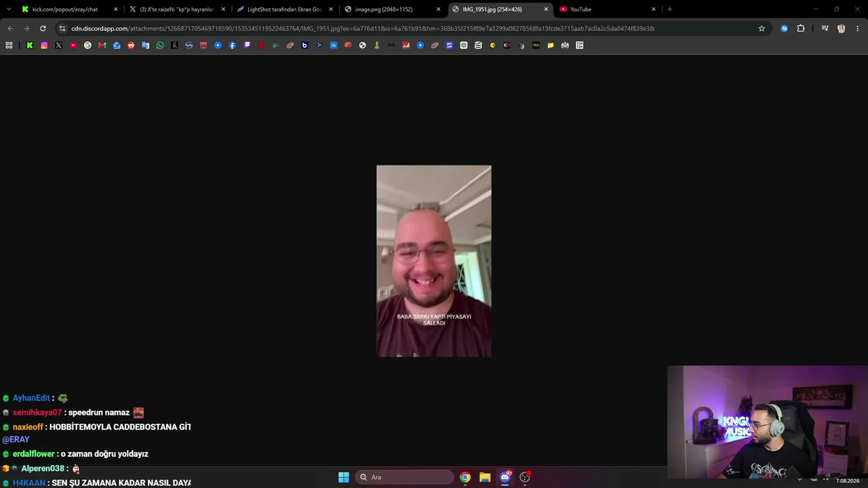
Task: Open the Gmail bookmark icon
Action: [x=102, y=45]
